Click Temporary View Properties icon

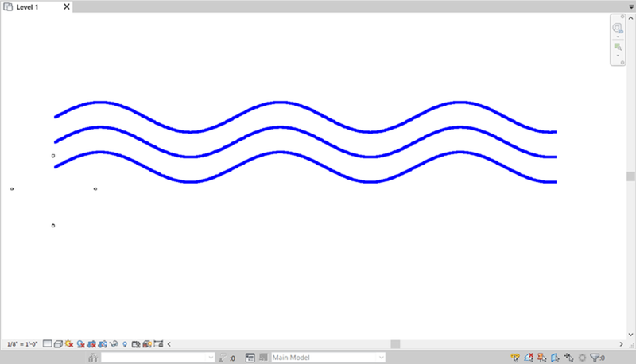point(136,343)
